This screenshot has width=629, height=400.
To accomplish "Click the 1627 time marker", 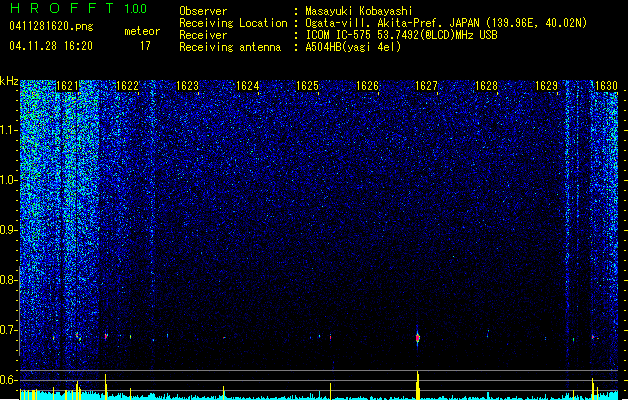I will click(x=426, y=86).
